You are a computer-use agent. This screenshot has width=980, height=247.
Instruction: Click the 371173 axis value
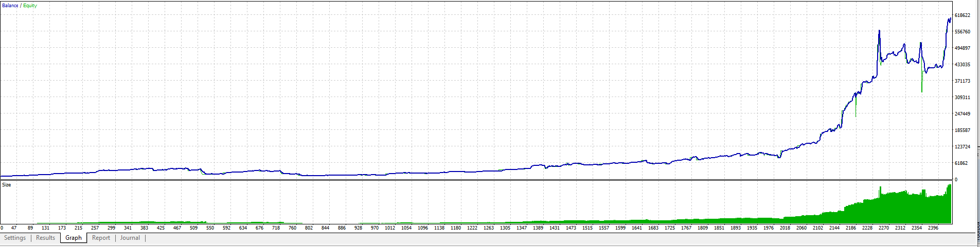pos(963,81)
